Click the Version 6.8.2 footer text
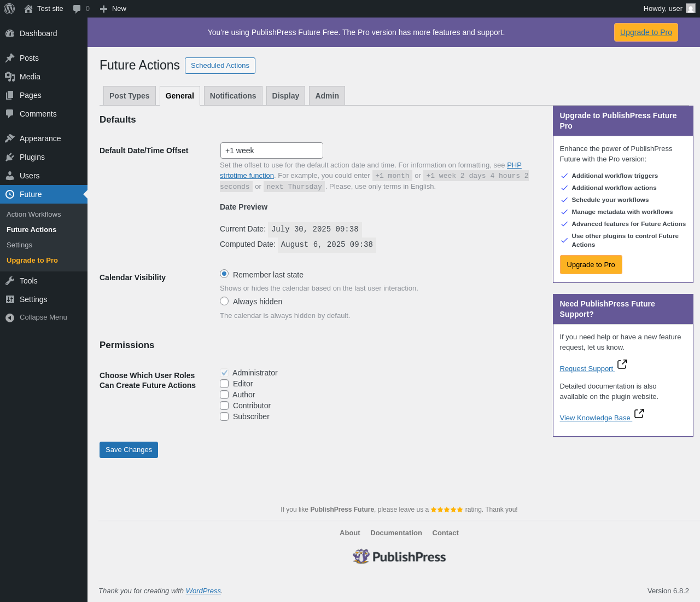Image resolution: width=700 pixels, height=602 pixels. 668,591
